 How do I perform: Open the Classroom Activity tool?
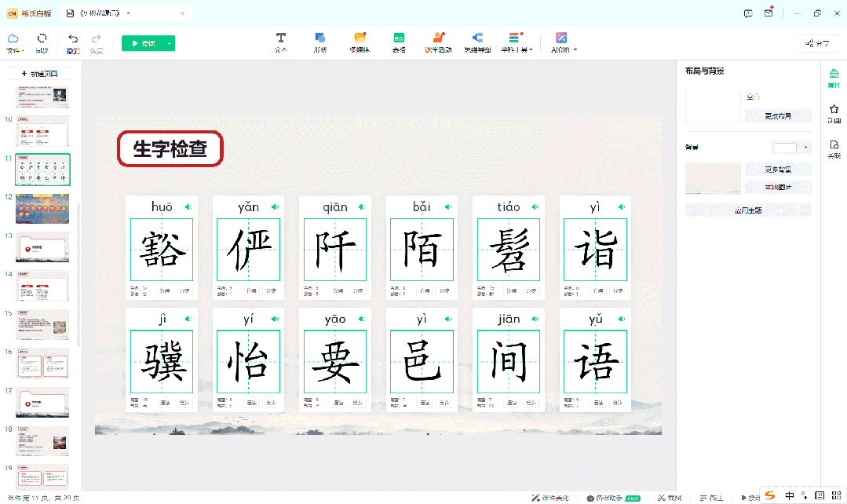438,42
